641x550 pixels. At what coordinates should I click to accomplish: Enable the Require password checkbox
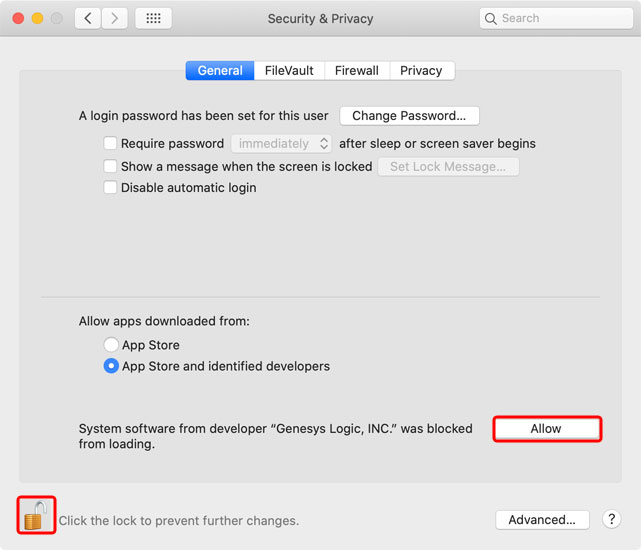(x=111, y=144)
